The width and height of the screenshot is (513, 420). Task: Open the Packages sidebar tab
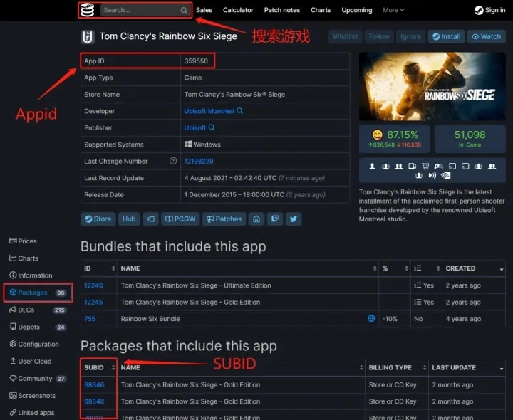click(38, 293)
